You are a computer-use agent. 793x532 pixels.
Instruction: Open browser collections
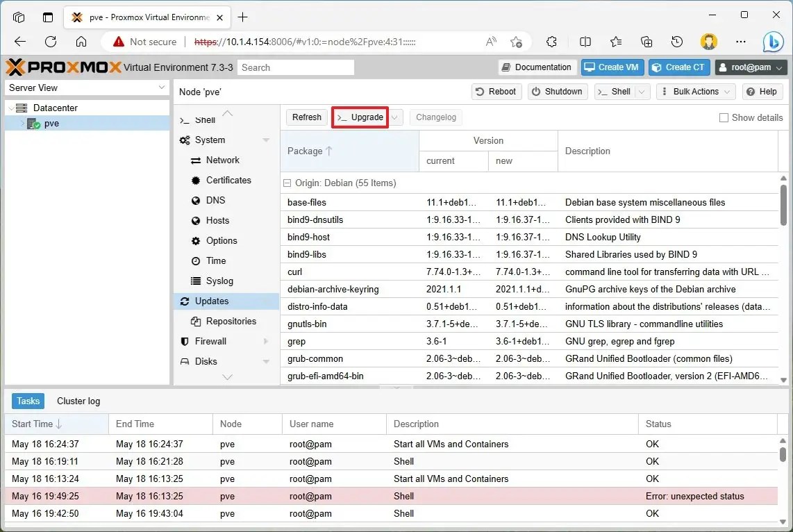(x=646, y=42)
